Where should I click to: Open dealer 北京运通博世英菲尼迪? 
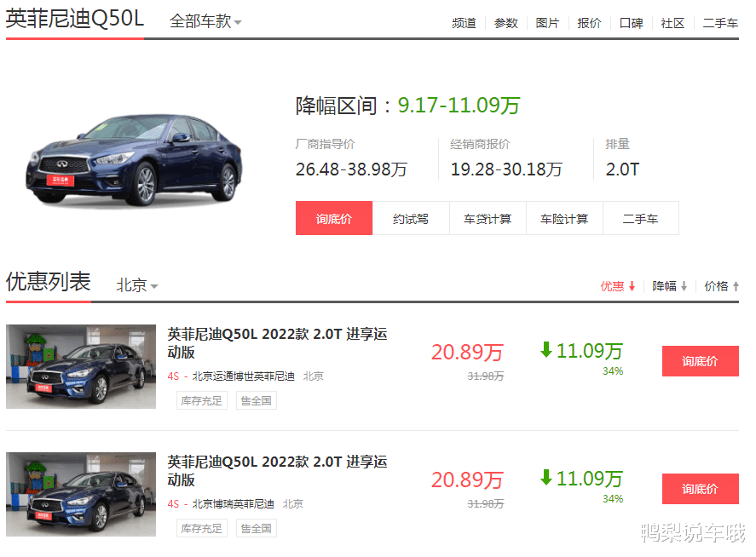tap(244, 376)
